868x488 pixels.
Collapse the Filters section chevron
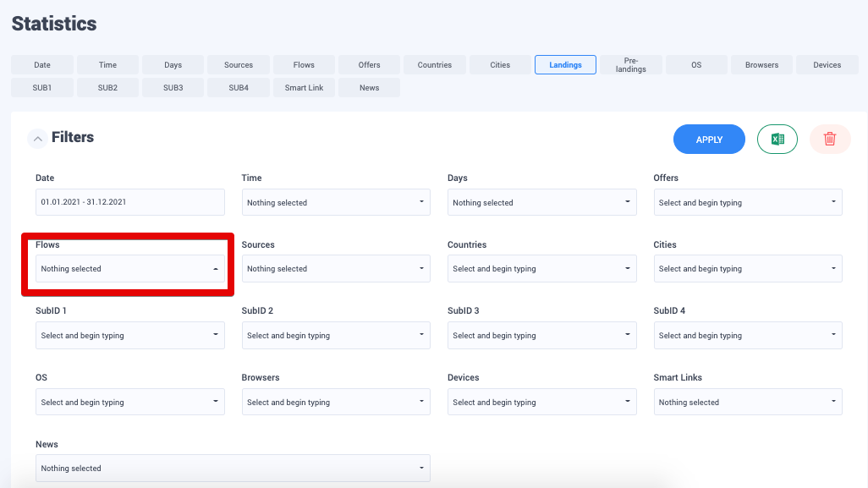tap(37, 139)
